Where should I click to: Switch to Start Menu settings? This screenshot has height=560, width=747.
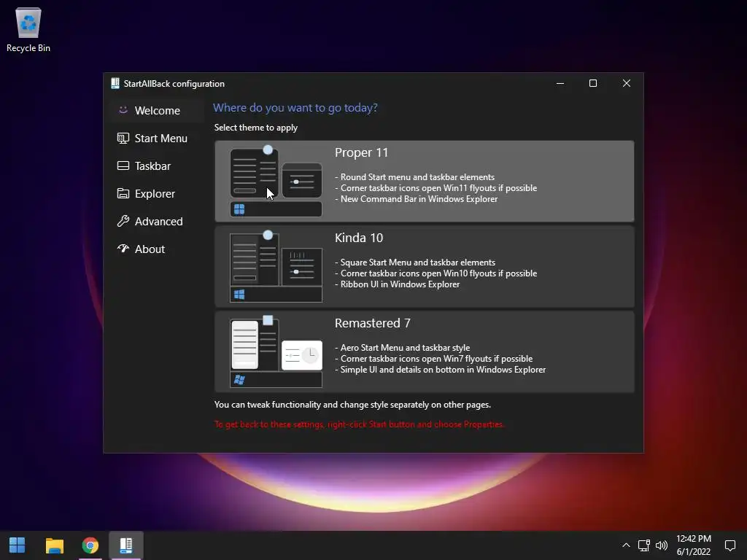click(157, 138)
